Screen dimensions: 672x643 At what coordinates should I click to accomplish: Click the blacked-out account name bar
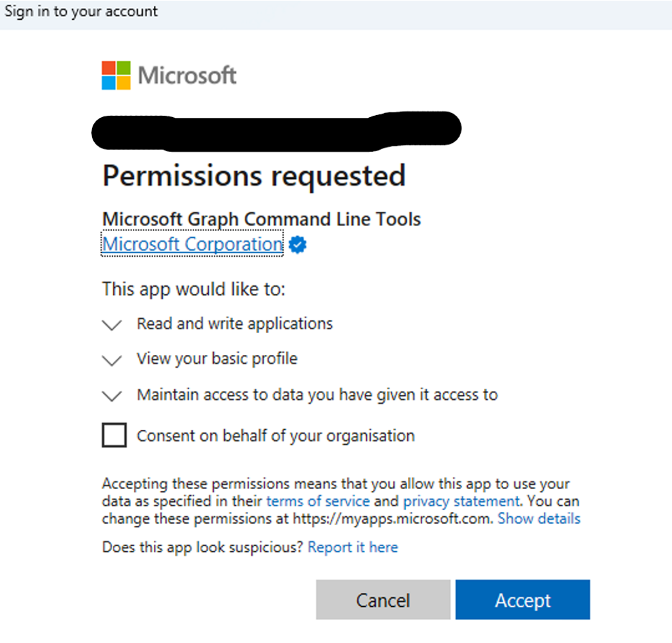click(x=276, y=130)
